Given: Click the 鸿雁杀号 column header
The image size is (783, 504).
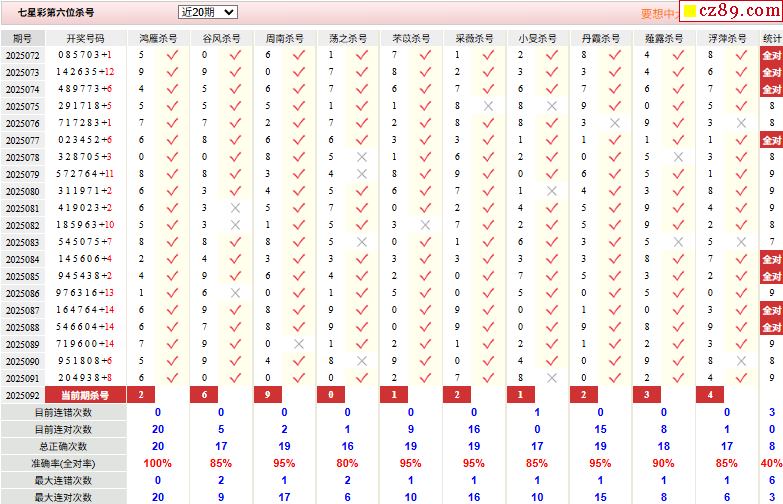Looking at the screenshot, I should tap(158, 38).
